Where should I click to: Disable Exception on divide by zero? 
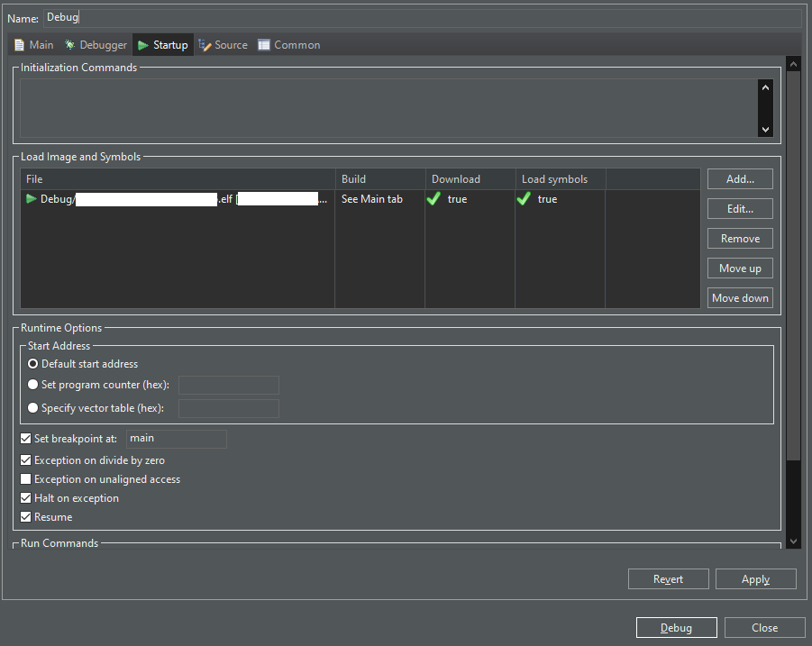25,459
